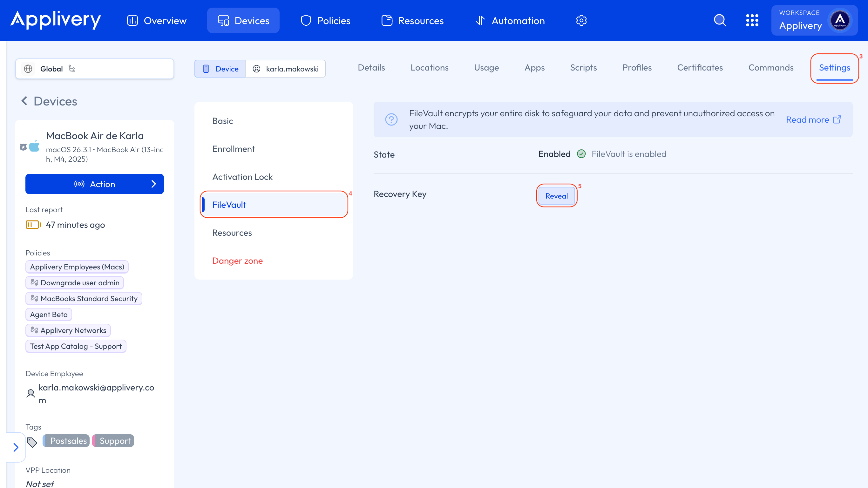The height and width of the screenshot is (488, 868).
Task: Click the globe icon beside Global
Action: (x=28, y=69)
